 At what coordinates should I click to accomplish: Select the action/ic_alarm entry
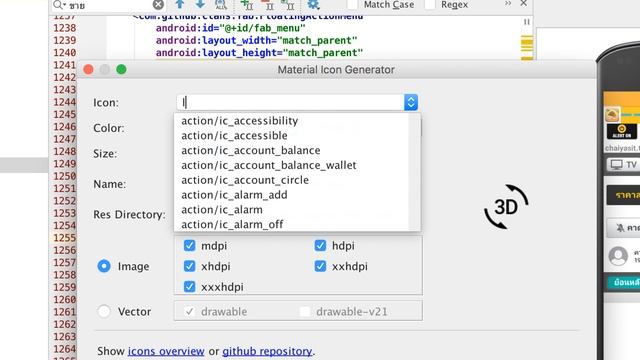tap(222, 209)
